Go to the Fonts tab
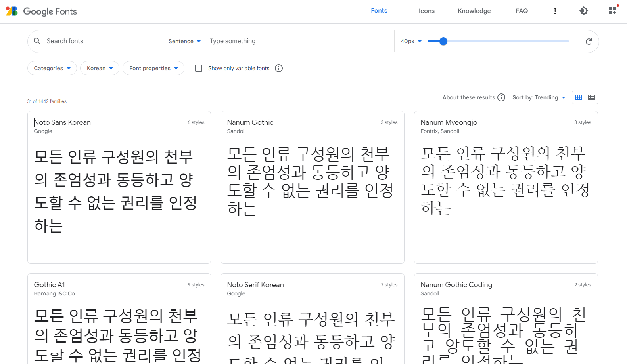The image size is (627, 364). tap(379, 11)
